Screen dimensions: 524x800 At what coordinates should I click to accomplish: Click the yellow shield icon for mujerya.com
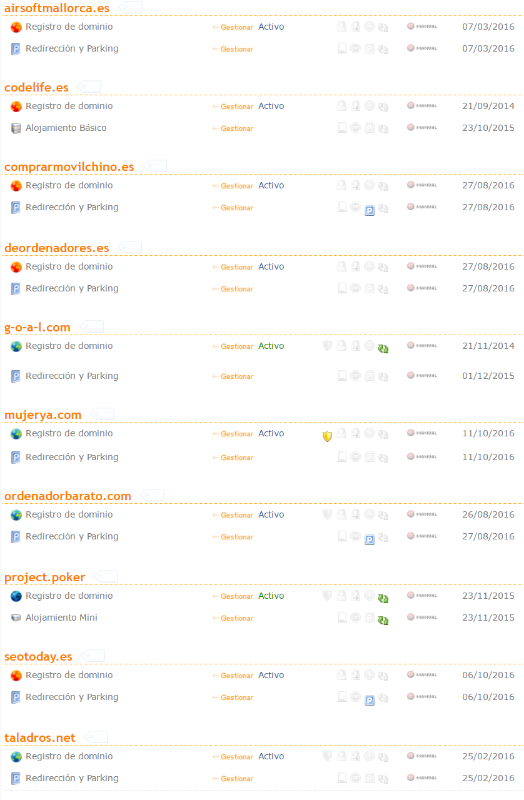coord(327,436)
